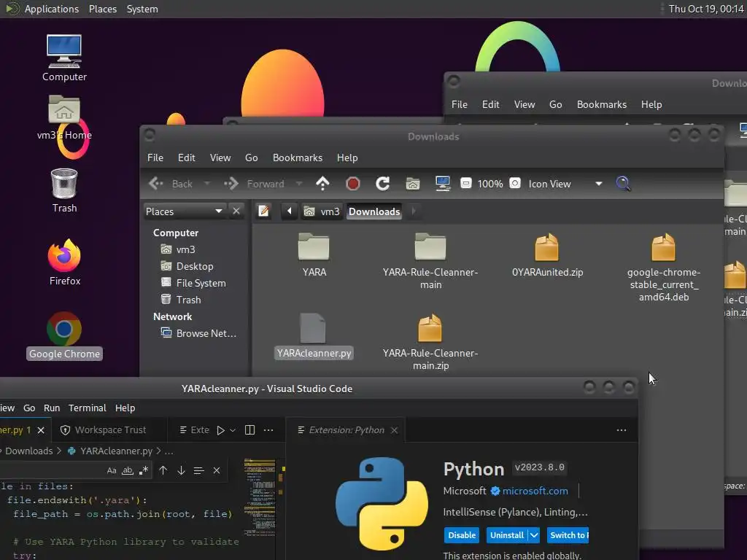Open Go menu in front Downloads window

tap(251, 157)
